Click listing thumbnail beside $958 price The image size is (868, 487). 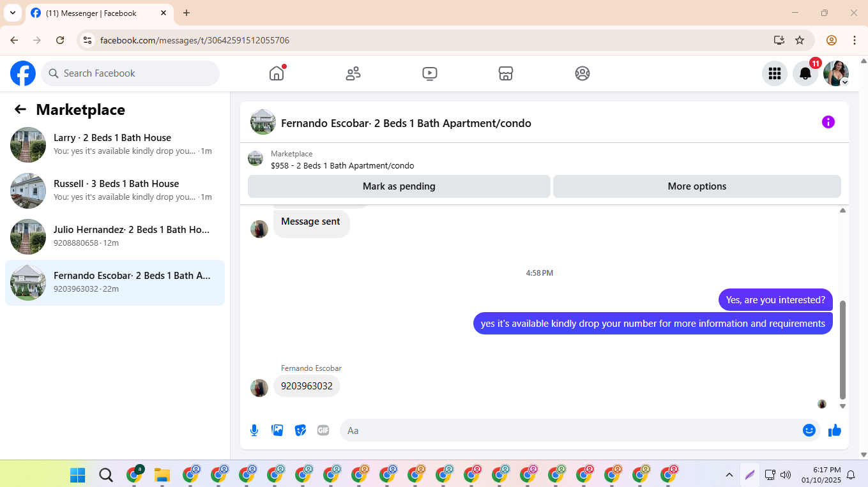click(255, 158)
